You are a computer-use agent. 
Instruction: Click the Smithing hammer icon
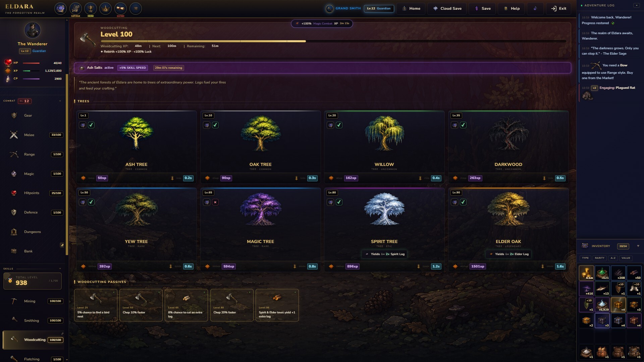click(x=14, y=320)
